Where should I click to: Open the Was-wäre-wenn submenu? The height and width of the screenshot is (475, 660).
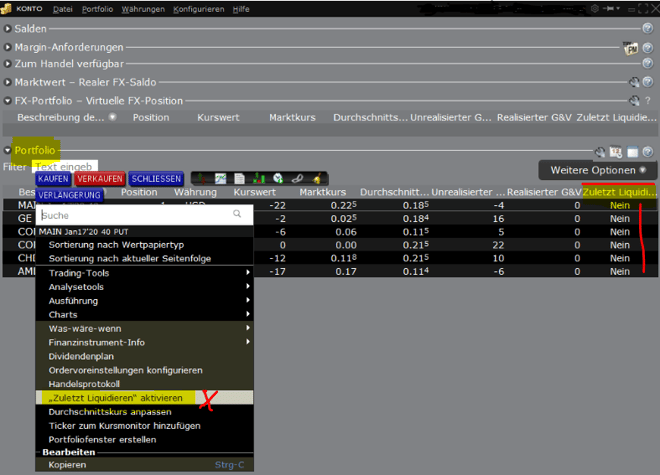click(x=144, y=328)
